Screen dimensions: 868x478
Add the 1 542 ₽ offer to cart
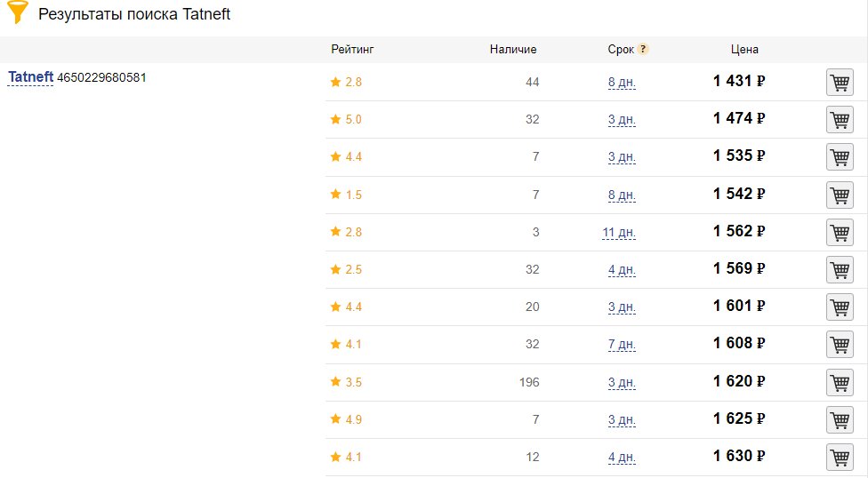tap(840, 195)
